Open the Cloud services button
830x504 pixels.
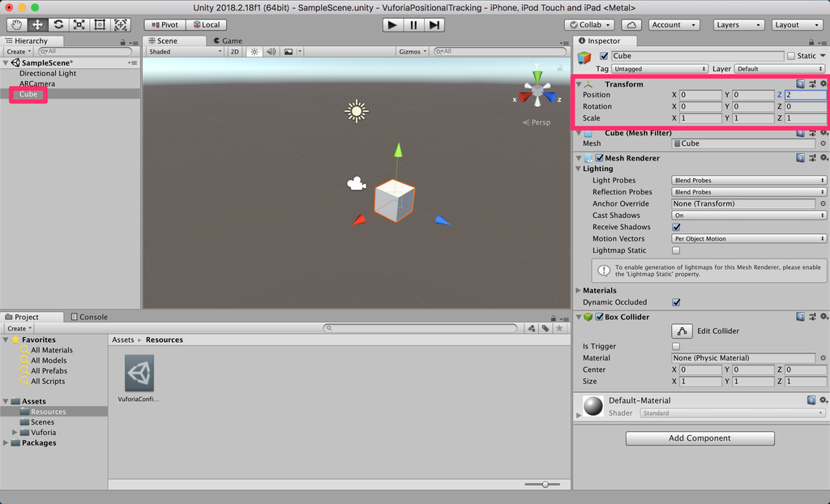point(631,25)
